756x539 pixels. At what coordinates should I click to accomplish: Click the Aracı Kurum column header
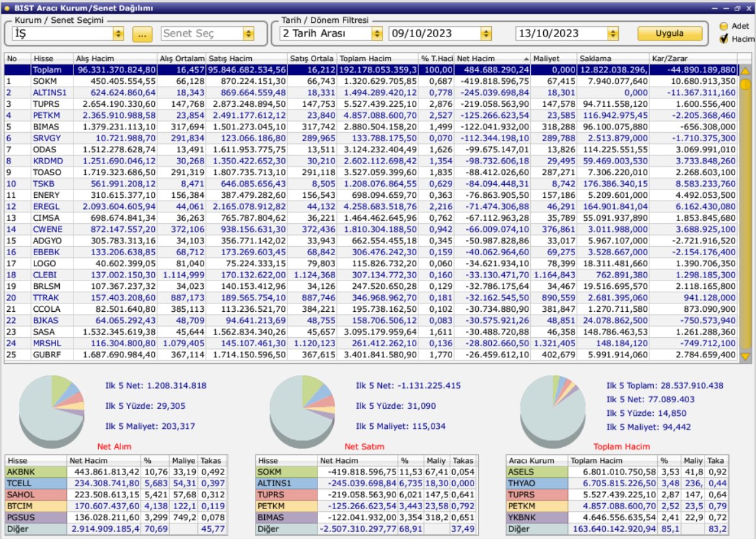point(537,460)
